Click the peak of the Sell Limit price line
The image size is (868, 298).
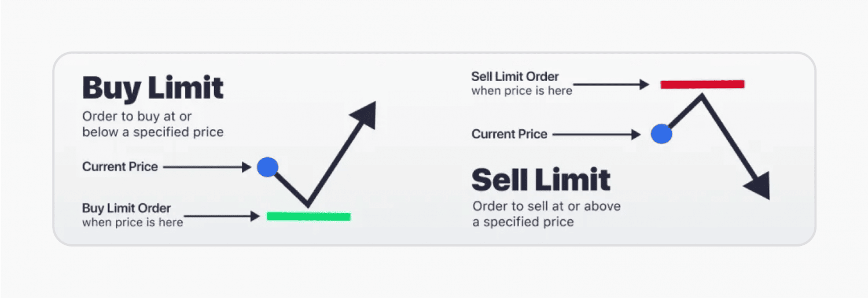click(x=702, y=97)
